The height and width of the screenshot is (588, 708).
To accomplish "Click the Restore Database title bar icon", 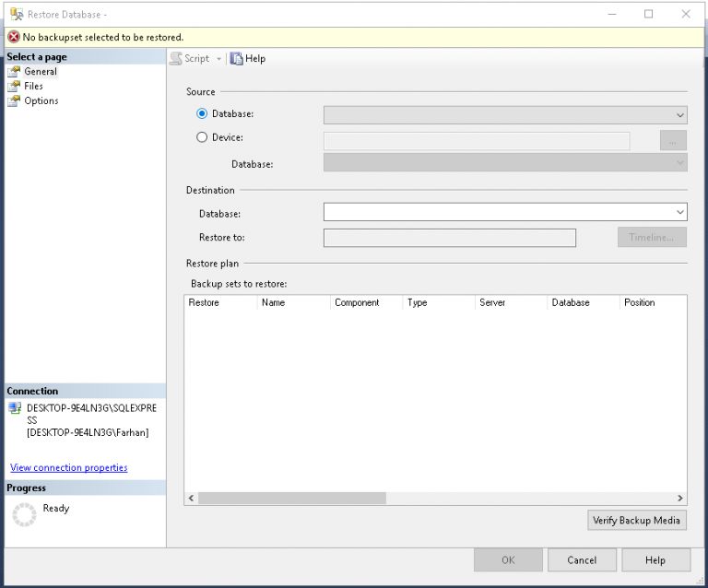I will (x=17, y=15).
